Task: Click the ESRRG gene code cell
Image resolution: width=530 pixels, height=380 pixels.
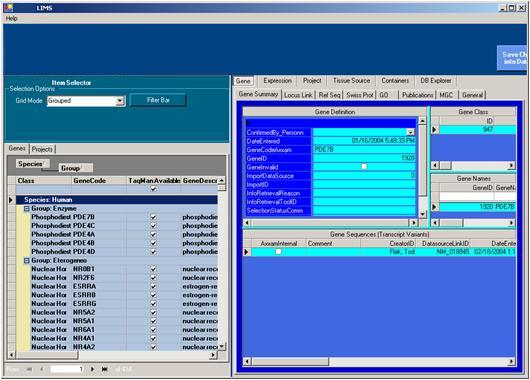Action: coord(99,304)
